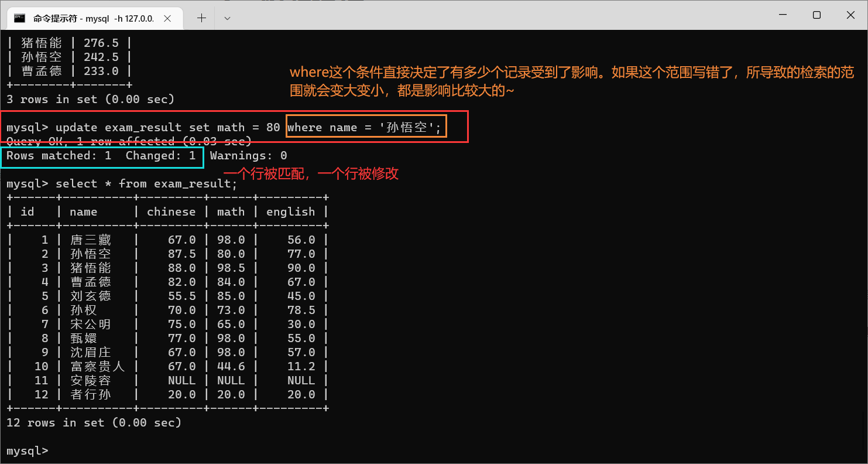The height and width of the screenshot is (464, 868).
Task: Maximize the terminal window
Action: (816, 15)
